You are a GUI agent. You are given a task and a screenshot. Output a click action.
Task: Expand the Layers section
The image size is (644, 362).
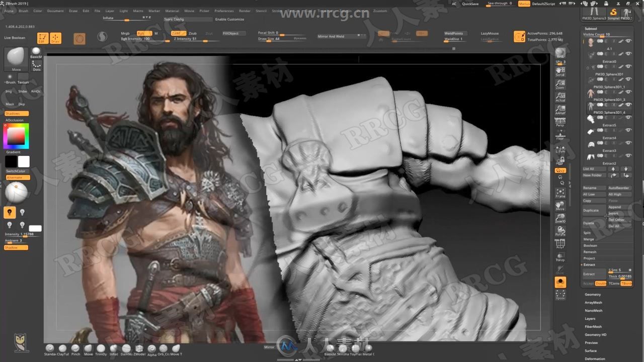(590, 319)
